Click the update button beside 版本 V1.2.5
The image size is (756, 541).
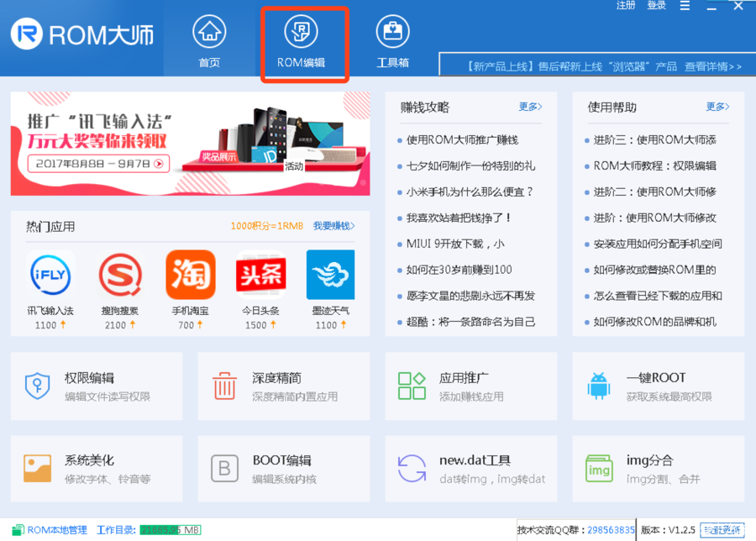(722, 530)
